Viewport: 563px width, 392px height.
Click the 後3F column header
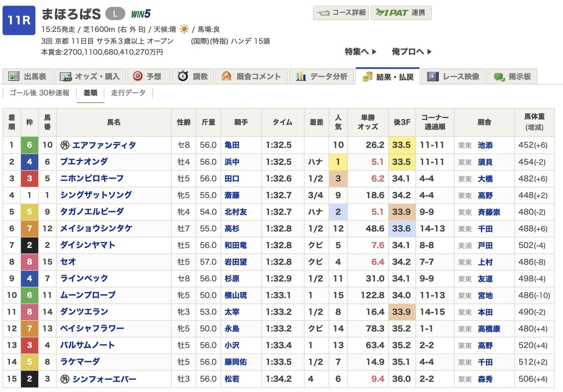[401, 122]
